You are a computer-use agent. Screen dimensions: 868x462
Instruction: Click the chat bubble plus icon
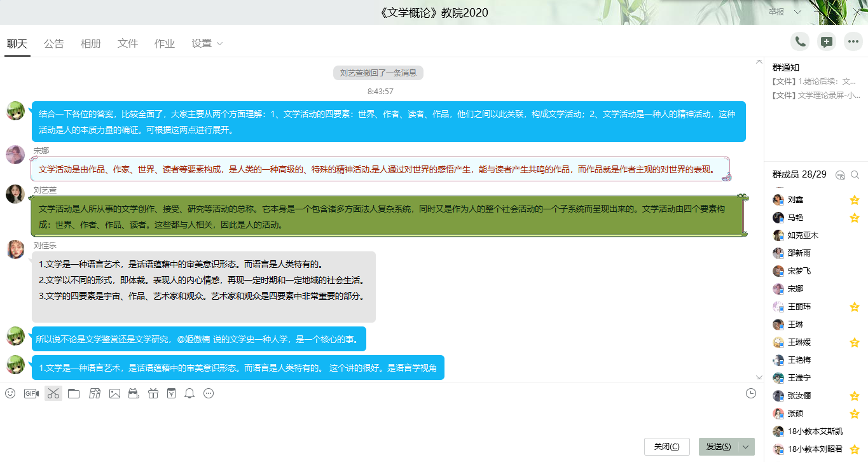(x=826, y=42)
